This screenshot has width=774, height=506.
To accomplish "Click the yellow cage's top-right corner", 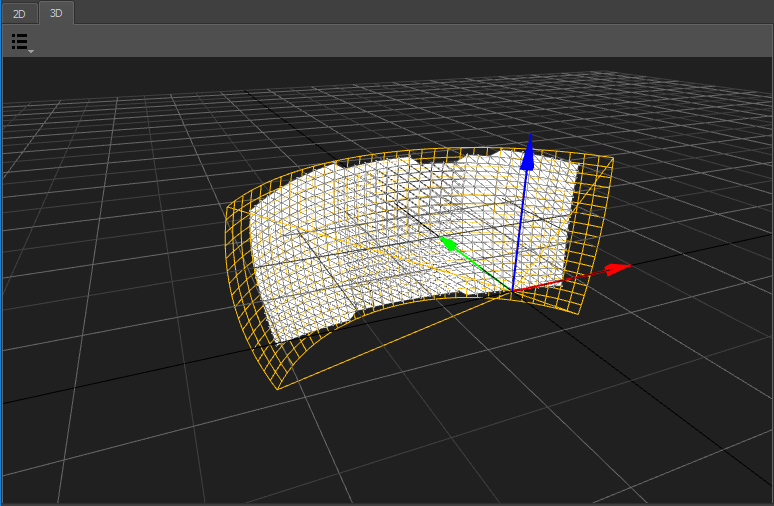I will tap(612, 158).
